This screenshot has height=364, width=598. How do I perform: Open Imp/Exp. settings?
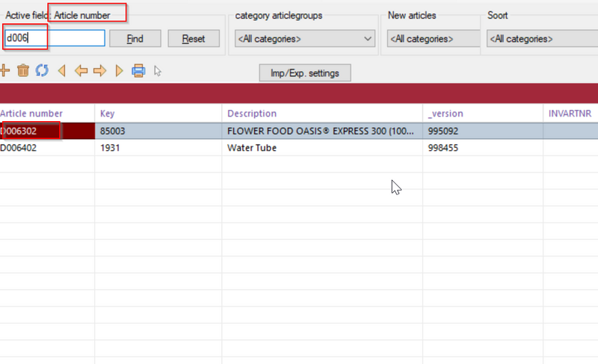(305, 73)
